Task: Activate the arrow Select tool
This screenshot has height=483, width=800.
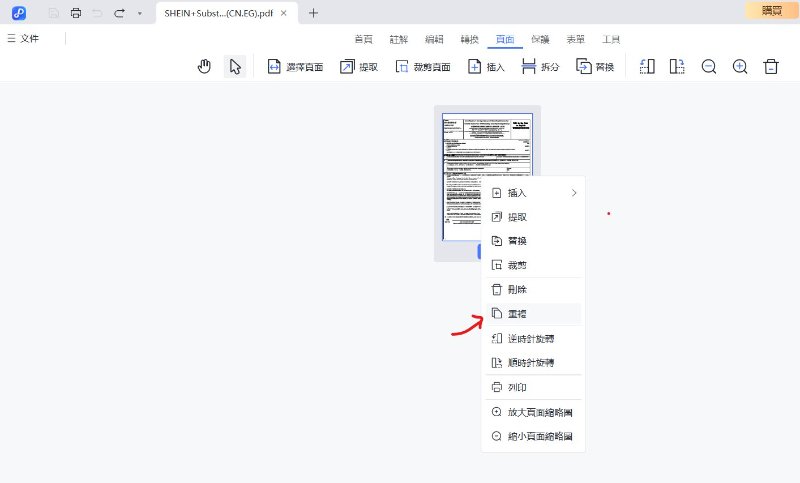Action: (x=235, y=66)
